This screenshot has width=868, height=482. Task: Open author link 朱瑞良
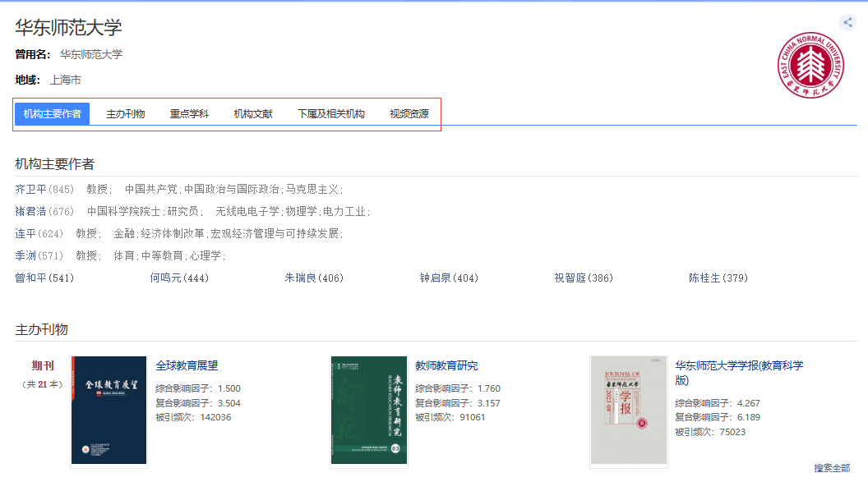(300, 278)
